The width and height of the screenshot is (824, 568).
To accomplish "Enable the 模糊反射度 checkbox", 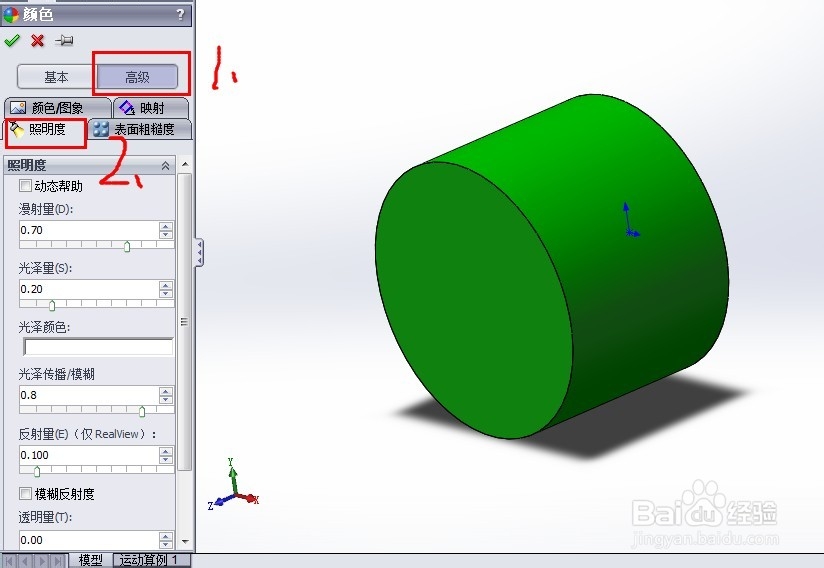I will coord(25,493).
